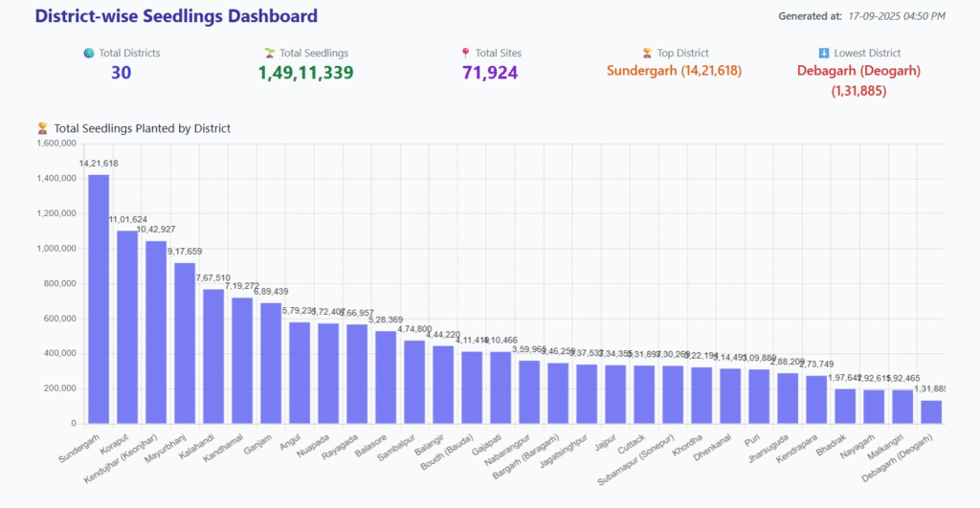
Task: Click the seedling icon beside Total Seedlings
Action: (270, 54)
